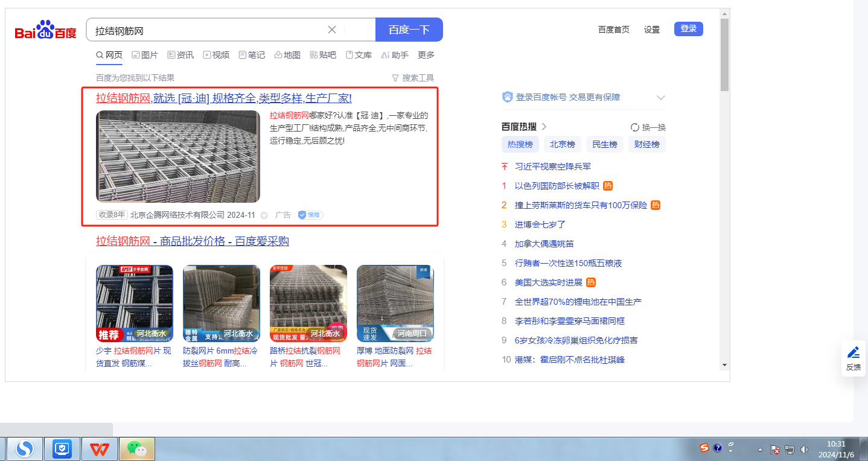The image size is (868, 461).
Task: Open the 路桥拉结抗裂钢筋网 product thumbnail
Action: [308, 304]
